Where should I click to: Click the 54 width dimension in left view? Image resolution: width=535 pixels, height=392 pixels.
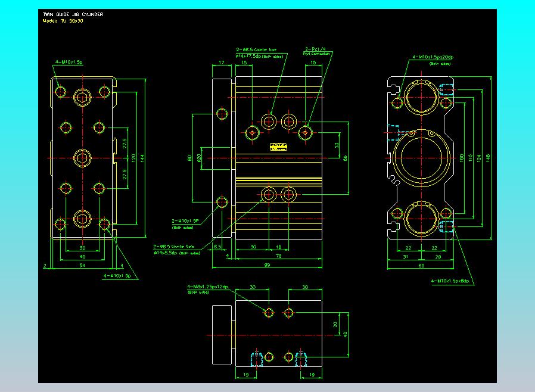point(82,265)
